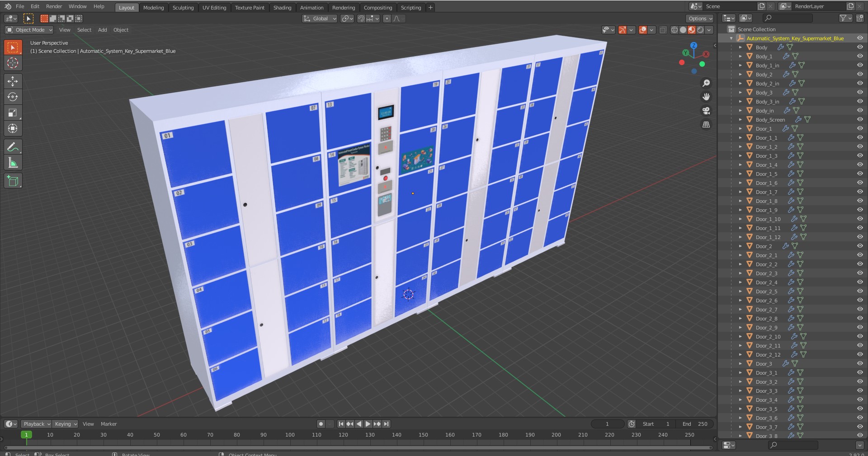Hide the Body_Screen object
The width and height of the screenshot is (868, 456).
pyautogui.click(x=860, y=119)
